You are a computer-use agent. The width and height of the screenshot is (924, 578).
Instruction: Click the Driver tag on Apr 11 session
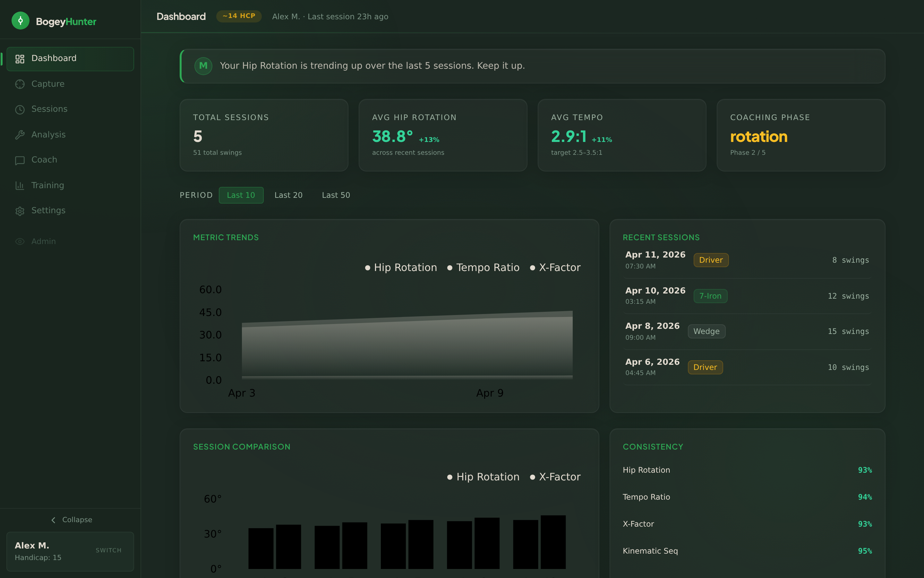pos(711,260)
